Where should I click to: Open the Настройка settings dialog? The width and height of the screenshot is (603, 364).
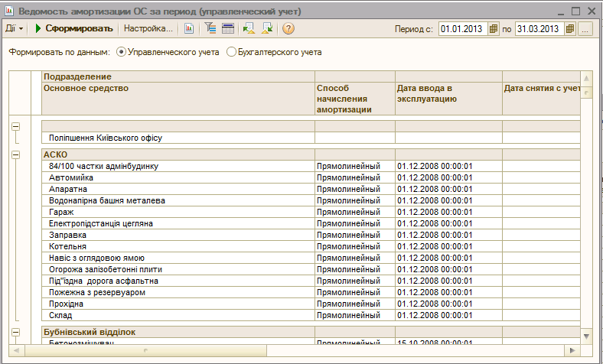tap(148, 28)
